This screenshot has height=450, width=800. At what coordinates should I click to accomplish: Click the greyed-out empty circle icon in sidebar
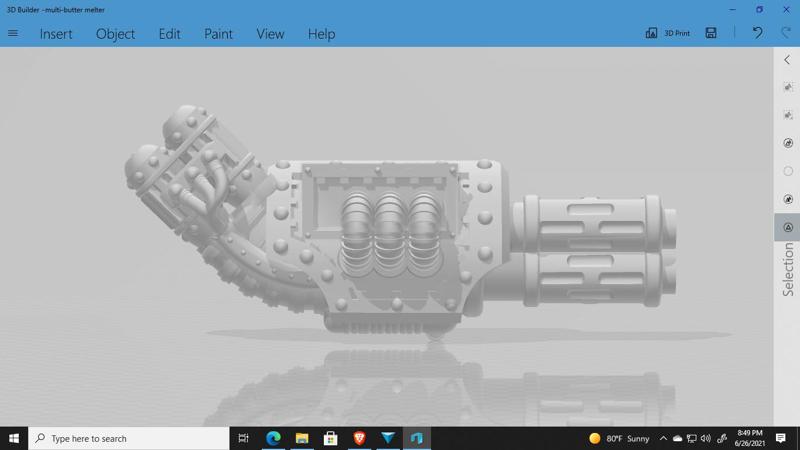(788, 171)
